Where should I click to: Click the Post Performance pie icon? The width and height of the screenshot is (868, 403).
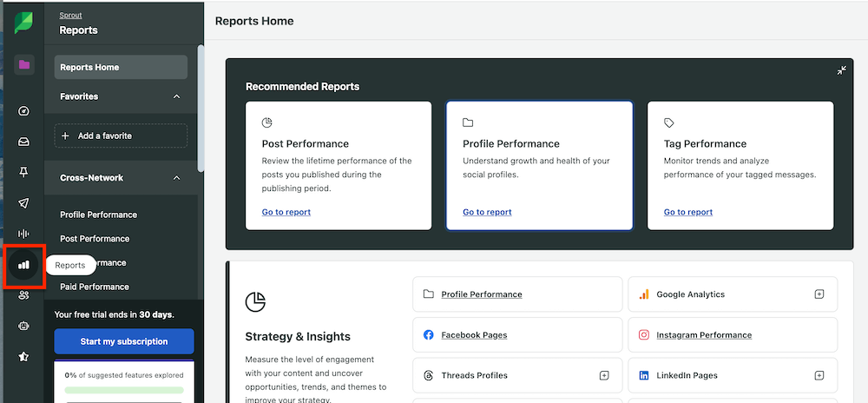coord(266,122)
